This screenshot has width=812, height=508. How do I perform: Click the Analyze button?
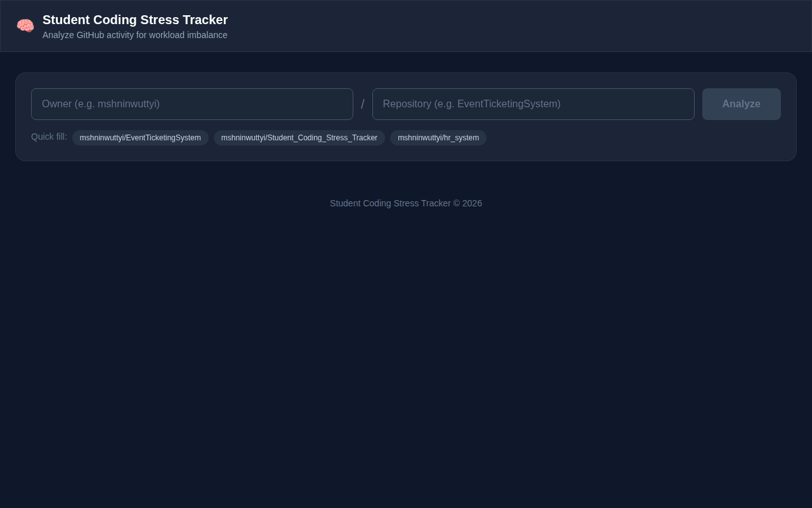pos(742,104)
